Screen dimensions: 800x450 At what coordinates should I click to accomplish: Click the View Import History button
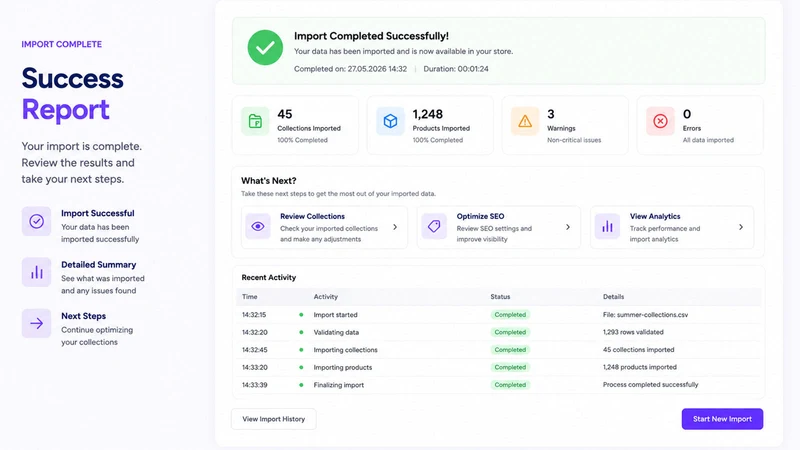point(273,419)
